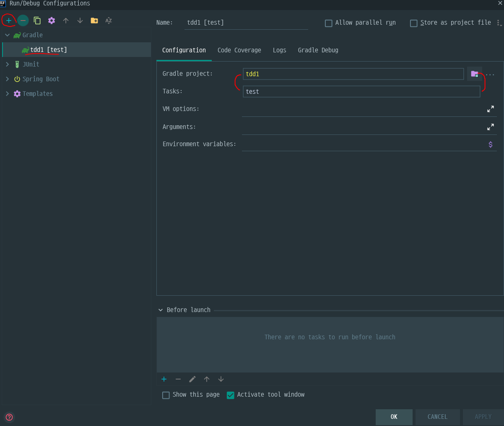Open the ellipsis next to Gradle project
This screenshot has width=504, height=426.
click(490, 75)
